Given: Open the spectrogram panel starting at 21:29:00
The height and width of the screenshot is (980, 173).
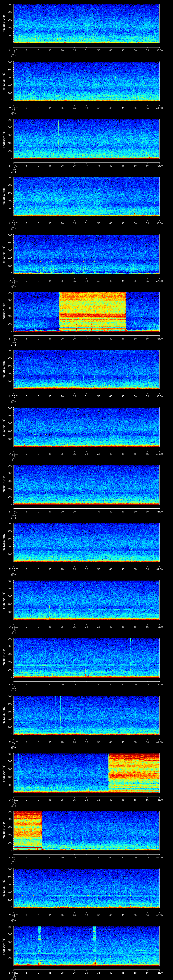Looking at the screenshot, I should [86, 24].
